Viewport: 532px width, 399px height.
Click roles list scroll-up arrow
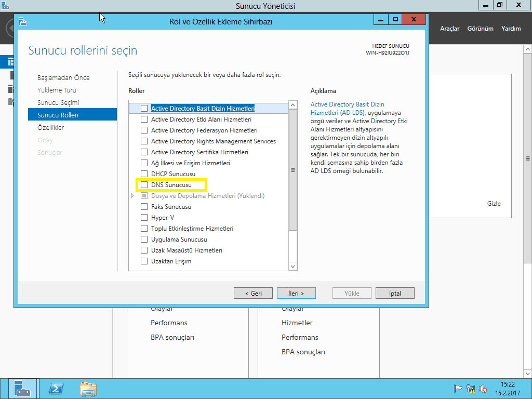pos(293,104)
